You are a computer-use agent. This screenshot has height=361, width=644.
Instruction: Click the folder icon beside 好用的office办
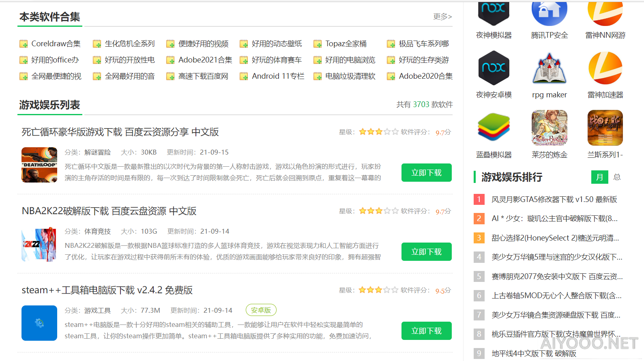(x=24, y=60)
